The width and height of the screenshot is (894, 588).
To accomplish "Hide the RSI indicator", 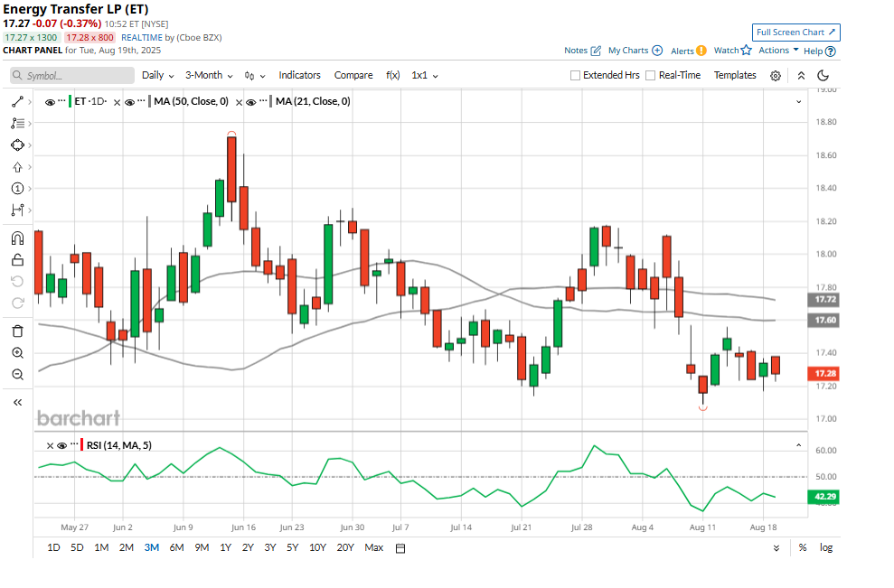I will click(x=62, y=445).
